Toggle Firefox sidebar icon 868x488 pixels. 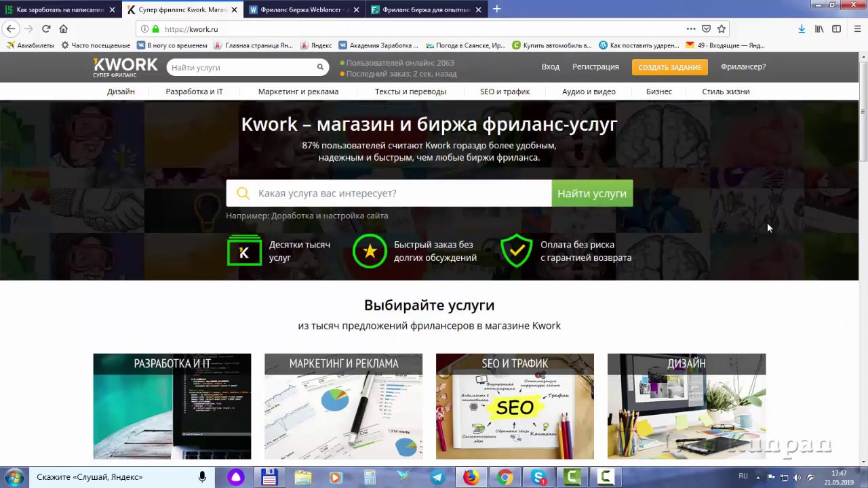tap(837, 29)
